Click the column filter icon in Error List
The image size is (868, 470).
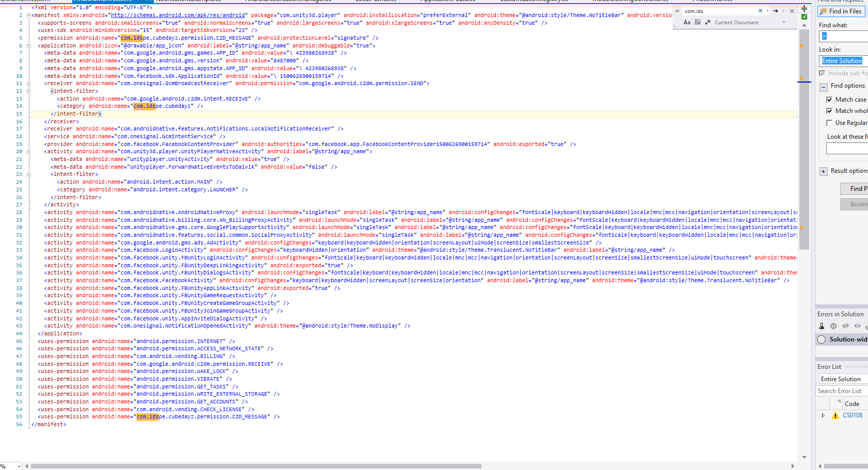(x=839, y=401)
